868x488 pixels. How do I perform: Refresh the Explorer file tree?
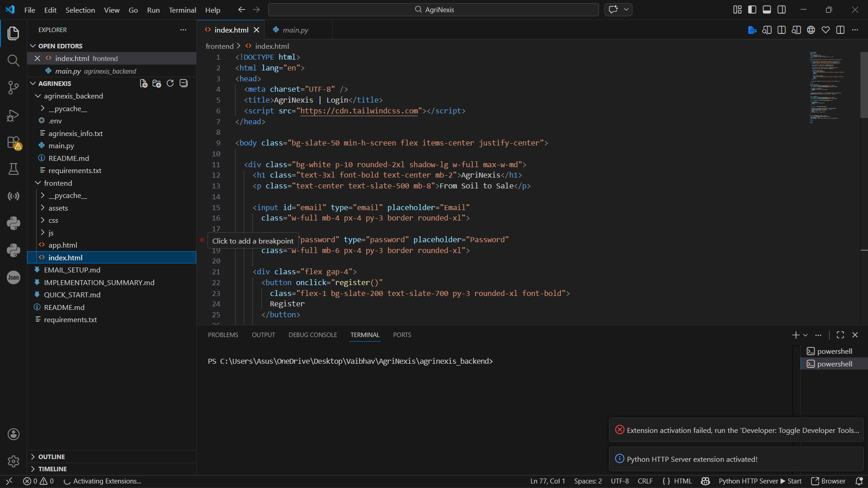[x=170, y=84]
